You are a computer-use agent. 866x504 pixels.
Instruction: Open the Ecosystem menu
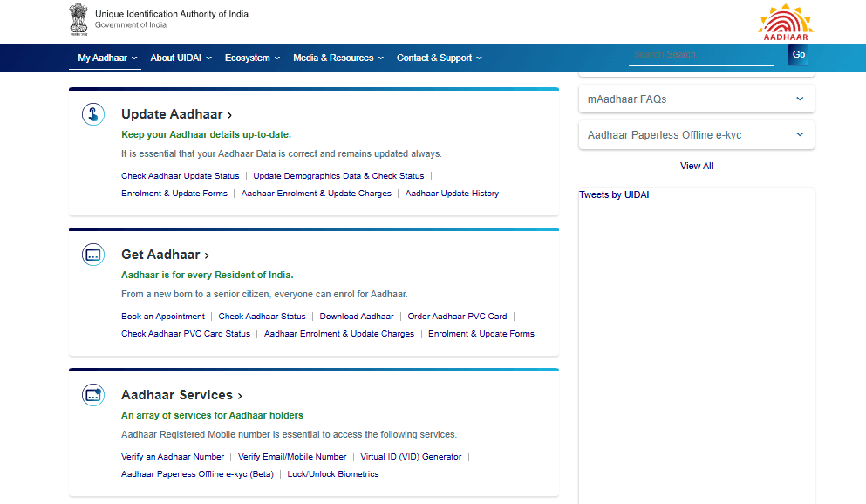tap(252, 58)
